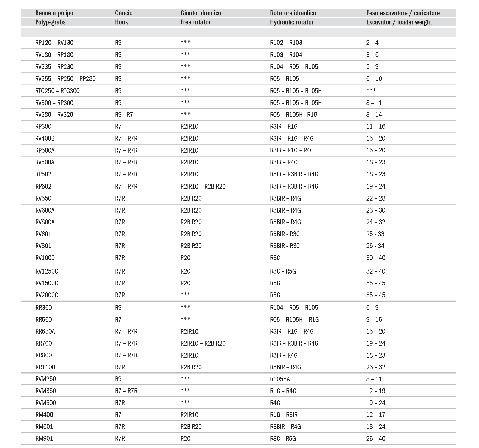Click the RR360 model cell

pyautogui.click(x=43, y=308)
